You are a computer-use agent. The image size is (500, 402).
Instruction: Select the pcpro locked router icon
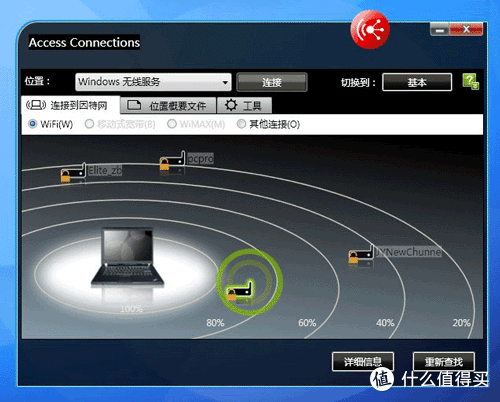172,161
